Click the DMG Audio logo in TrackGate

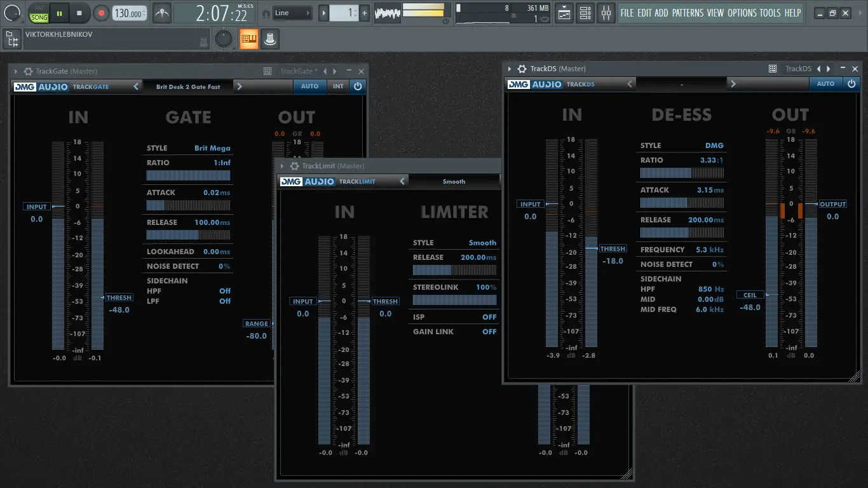click(41, 86)
